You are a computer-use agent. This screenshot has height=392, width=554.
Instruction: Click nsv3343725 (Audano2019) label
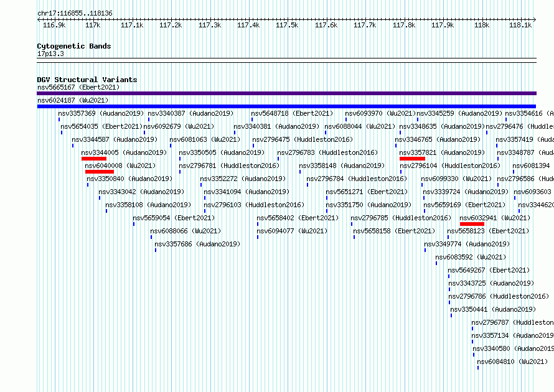(x=492, y=283)
